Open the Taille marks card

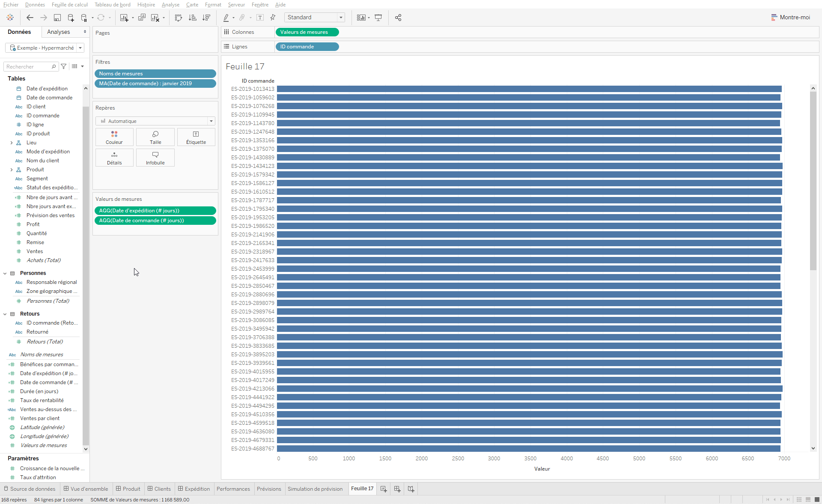tap(155, 137)
